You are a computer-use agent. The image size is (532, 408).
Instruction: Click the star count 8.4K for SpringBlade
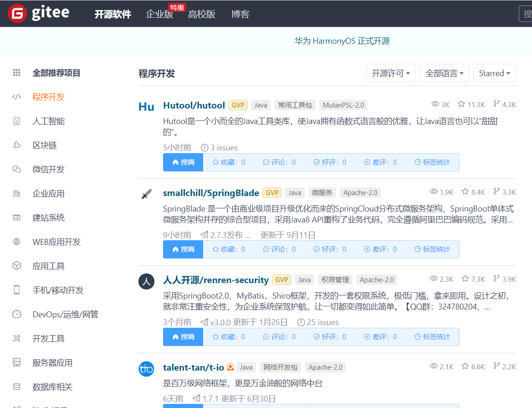pyautogui.click(x=473, y=192)
